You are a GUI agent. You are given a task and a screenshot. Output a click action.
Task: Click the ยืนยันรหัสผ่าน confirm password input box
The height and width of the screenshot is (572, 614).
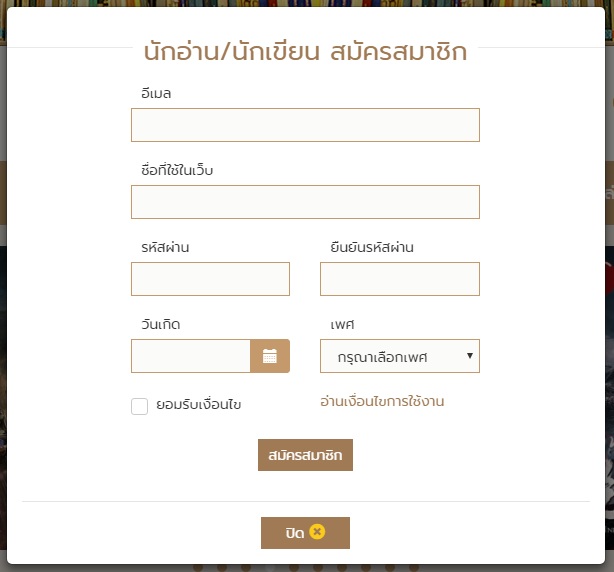click(x=399, y=279)
